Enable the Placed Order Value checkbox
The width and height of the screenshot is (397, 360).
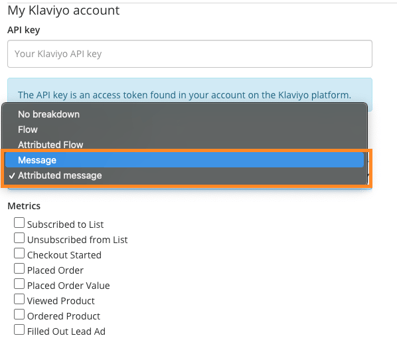[19, 284]
